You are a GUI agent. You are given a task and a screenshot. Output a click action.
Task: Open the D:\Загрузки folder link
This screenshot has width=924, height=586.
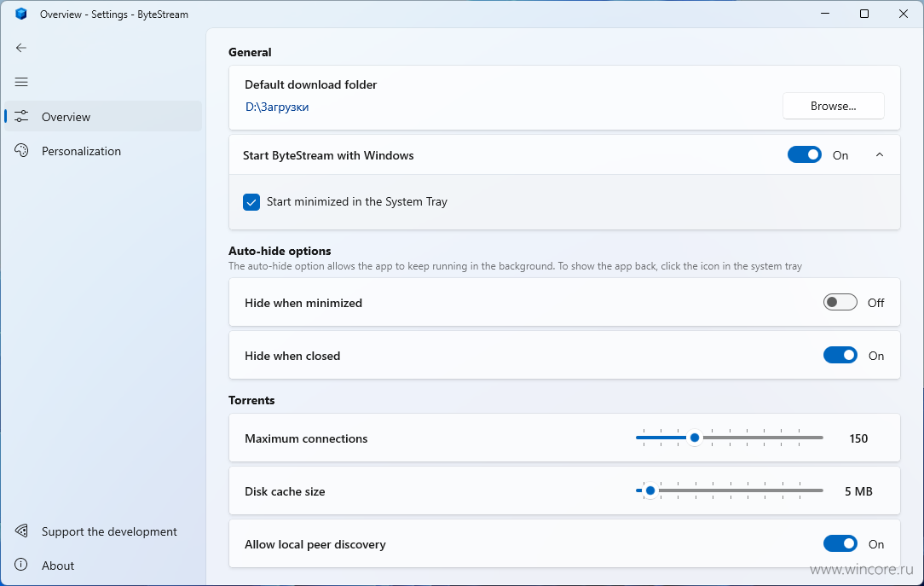click(277, 107)
